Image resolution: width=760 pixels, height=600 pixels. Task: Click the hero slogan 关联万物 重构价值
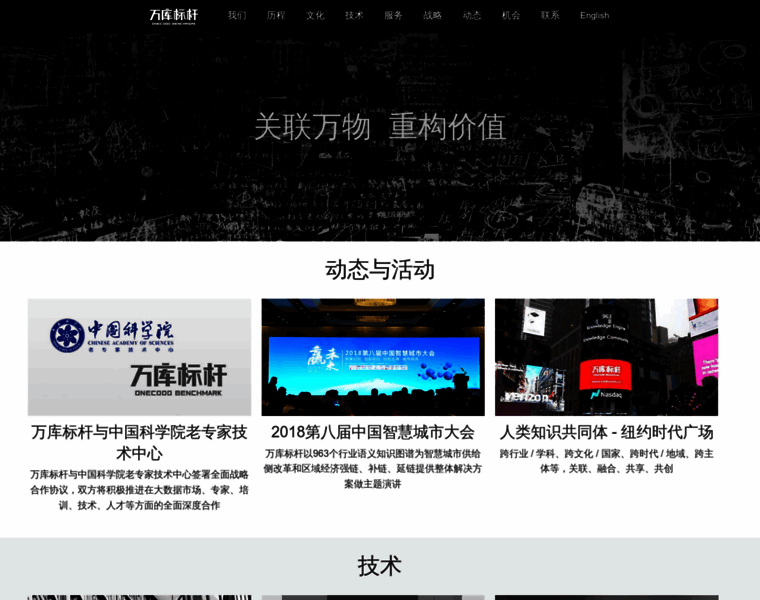click(x=380, y=127)
